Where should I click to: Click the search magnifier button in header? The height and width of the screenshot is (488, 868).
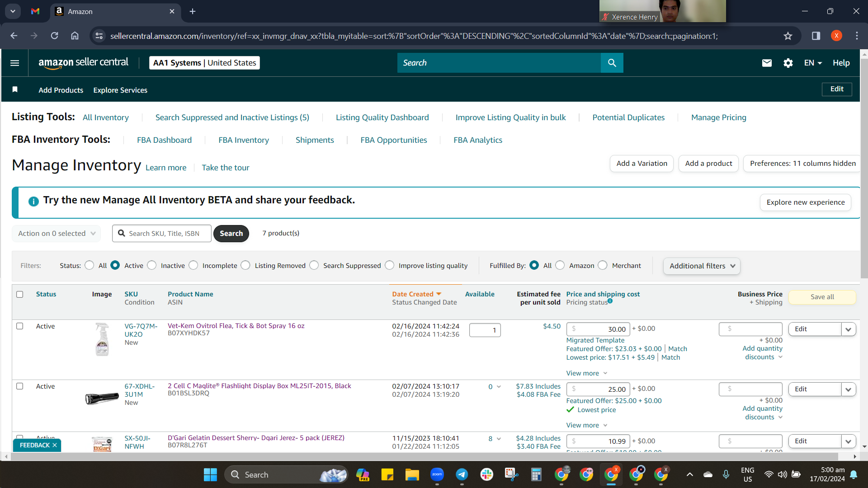[612, 63]
